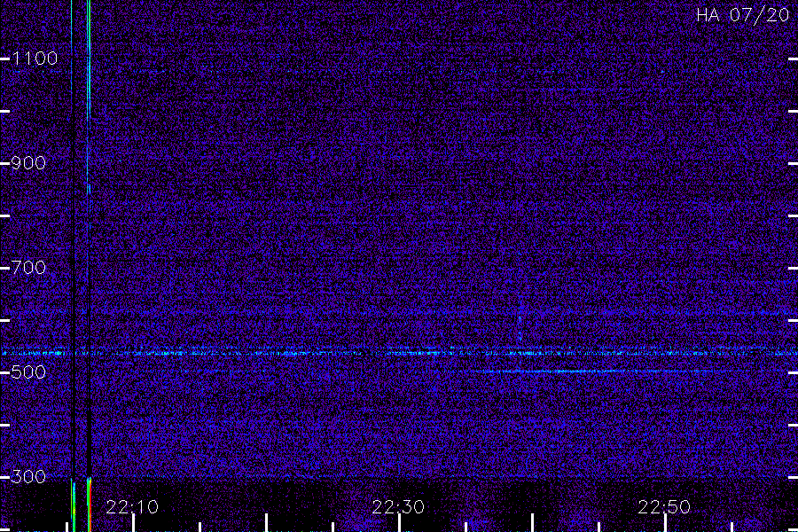Screen dimensions: 798x532
Task: Click the 900 frequency axis label
Action: coord(28,163)
